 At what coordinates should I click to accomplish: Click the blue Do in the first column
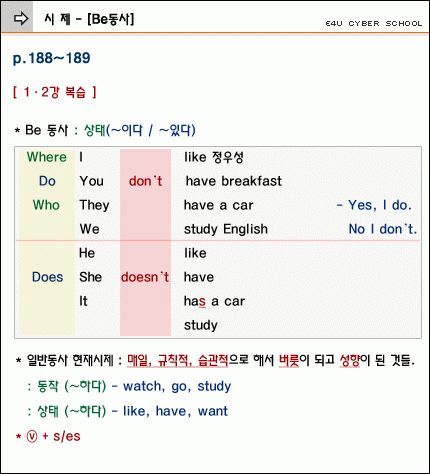click(47, 181)
